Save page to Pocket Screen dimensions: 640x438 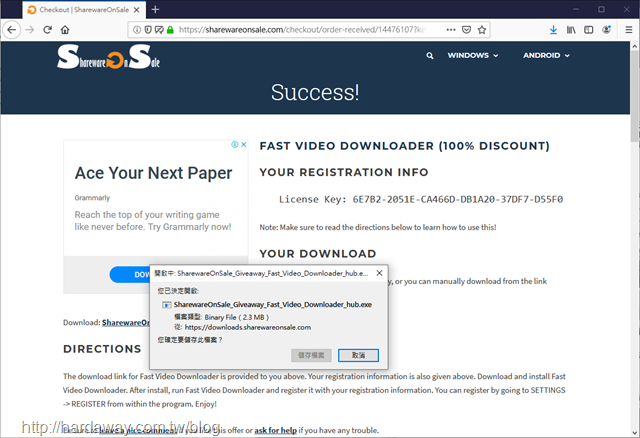coord(466,30)
